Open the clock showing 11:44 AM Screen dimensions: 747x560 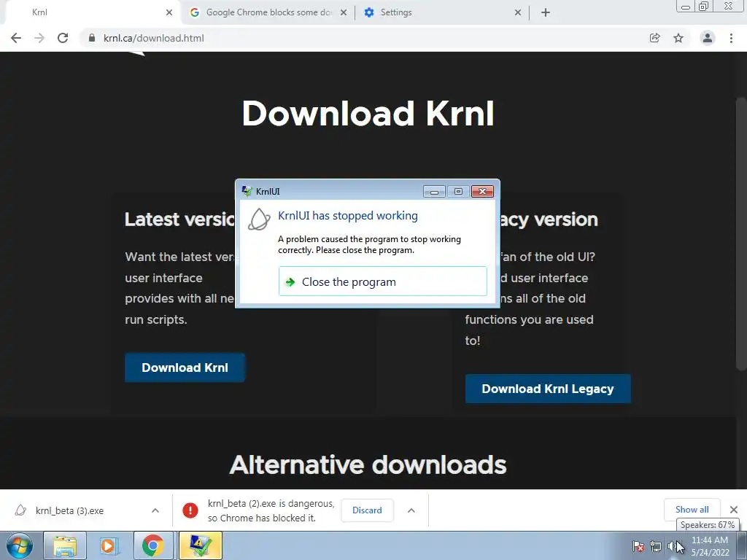710,546
